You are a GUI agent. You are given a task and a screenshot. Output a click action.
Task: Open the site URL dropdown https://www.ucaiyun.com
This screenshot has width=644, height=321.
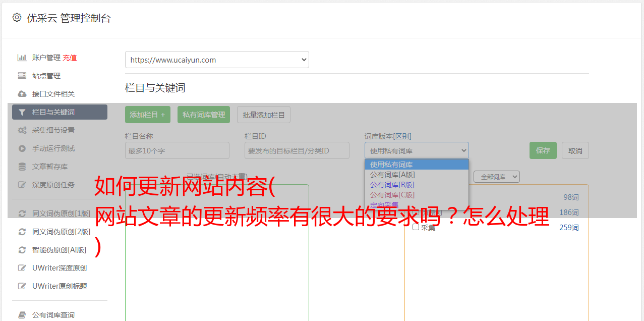coord(217,60)
